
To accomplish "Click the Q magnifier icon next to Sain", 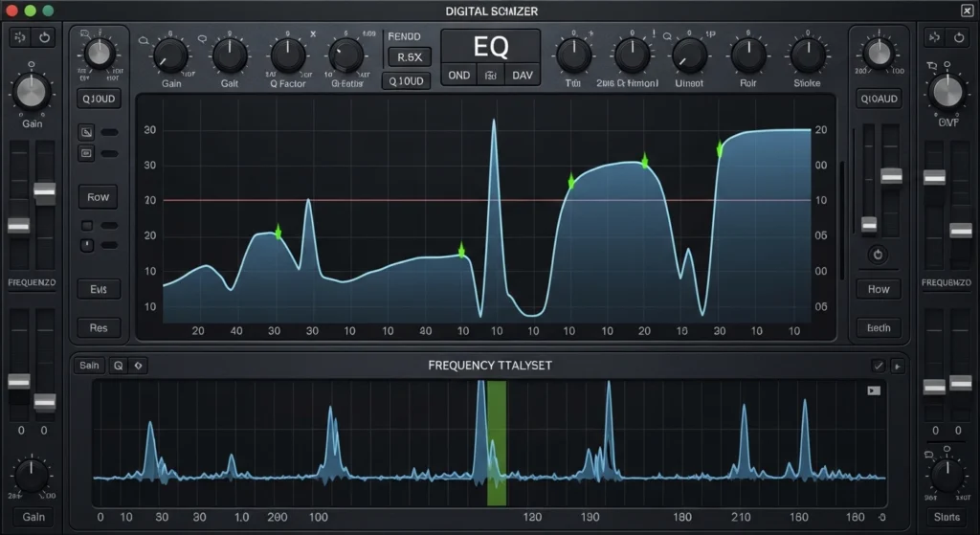I will tap(118, 366).
